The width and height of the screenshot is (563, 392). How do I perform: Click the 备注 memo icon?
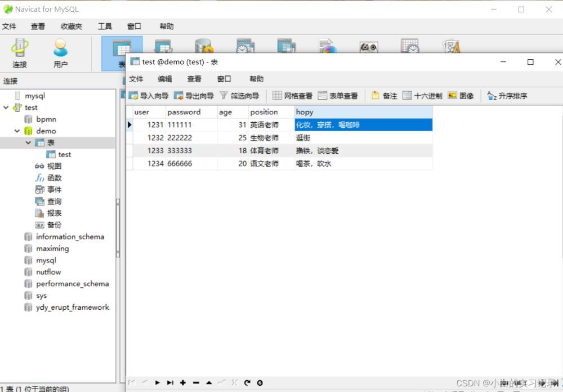point(384,96)
